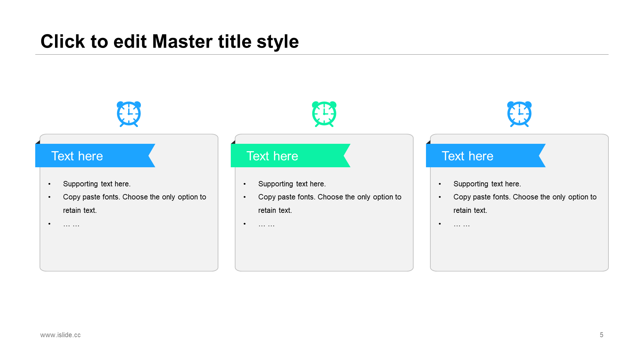Screen dimensions: 644x362
Task: Select the left blue 'Text here' ribbon
Action: (95, 156)
